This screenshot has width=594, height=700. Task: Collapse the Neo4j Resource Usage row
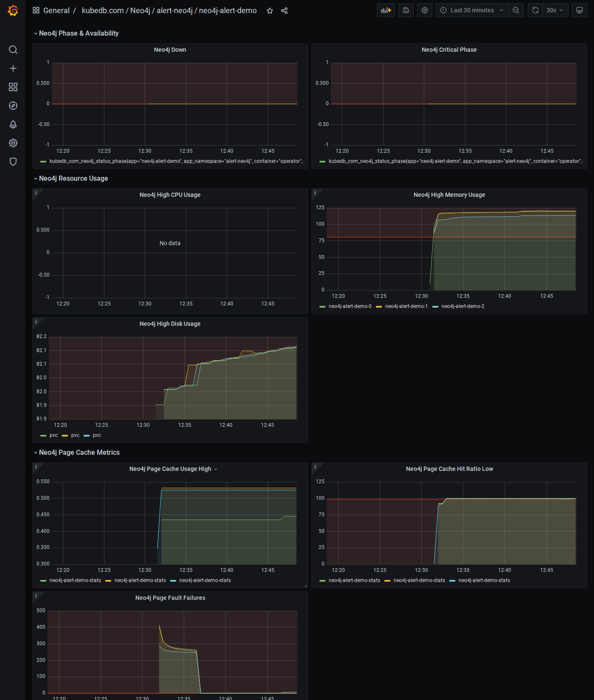pyautogui.click(x=70, y=178)
